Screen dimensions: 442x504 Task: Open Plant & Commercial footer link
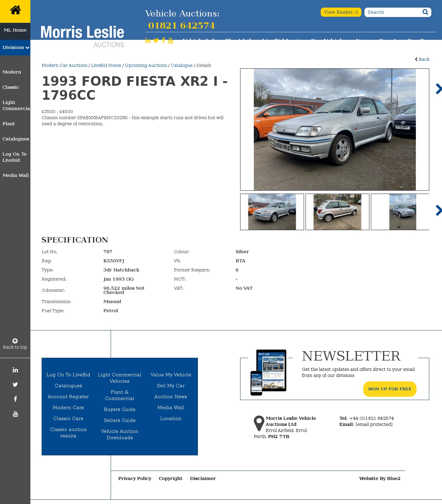[x=120, y=395]
